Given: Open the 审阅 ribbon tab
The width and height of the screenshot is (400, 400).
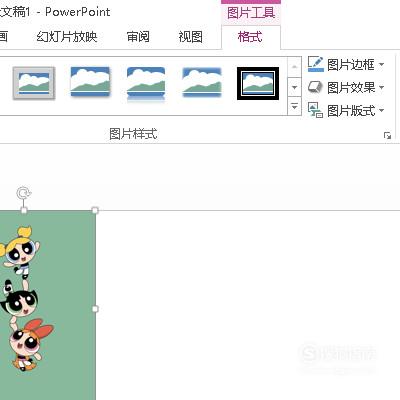Looking at the screenshot, I should (138, 36).
